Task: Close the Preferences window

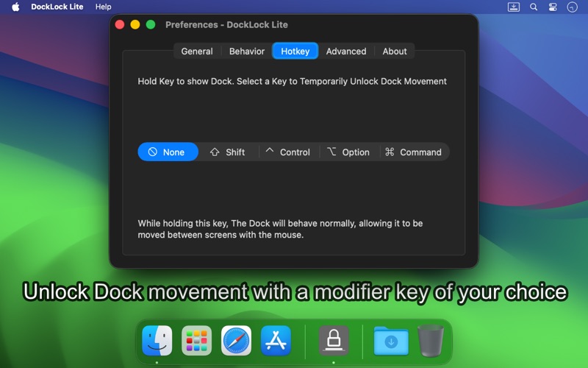Action: (120, 24)
